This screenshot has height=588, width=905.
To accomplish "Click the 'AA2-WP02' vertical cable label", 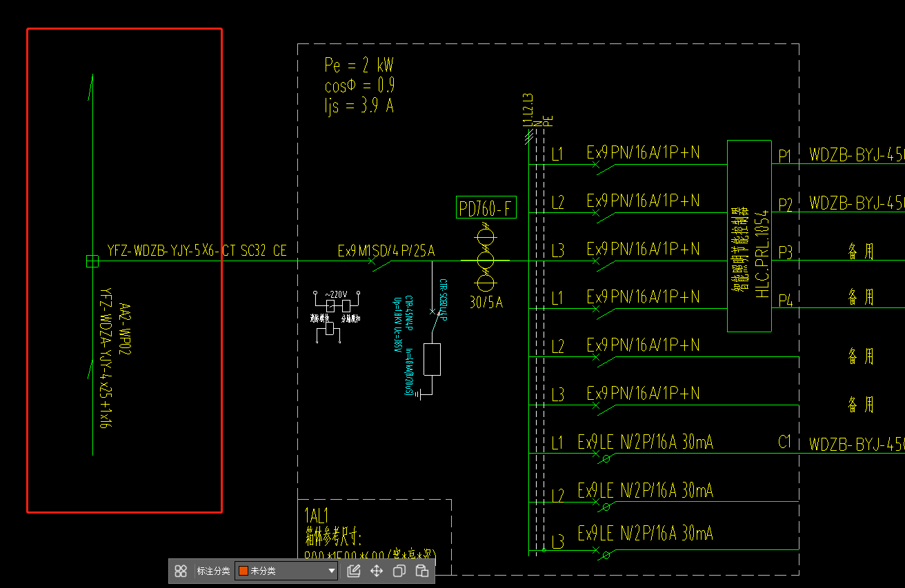I will point(125,329).
